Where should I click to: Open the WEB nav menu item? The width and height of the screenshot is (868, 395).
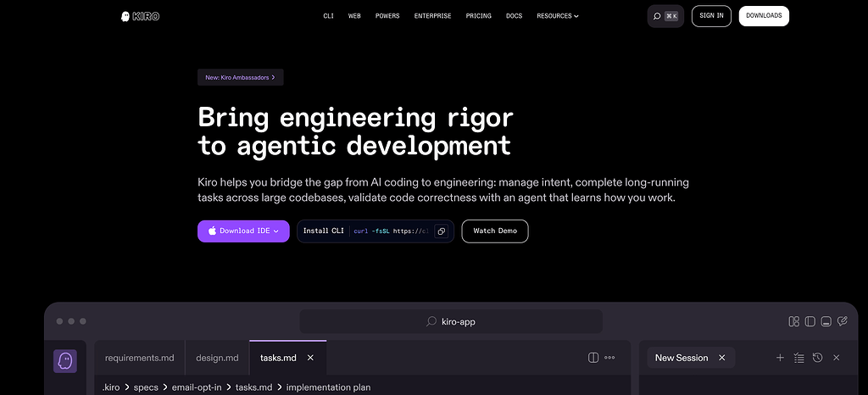(x=354, y=16)
